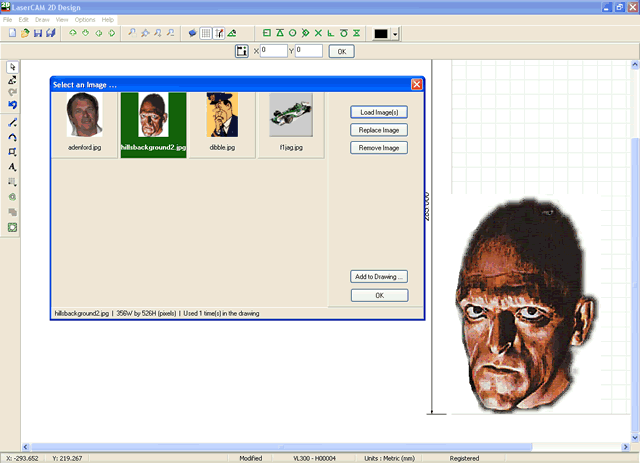Click the black current colour swatch
This screenshot has height=463, width=640.
(x=381, y=34)
